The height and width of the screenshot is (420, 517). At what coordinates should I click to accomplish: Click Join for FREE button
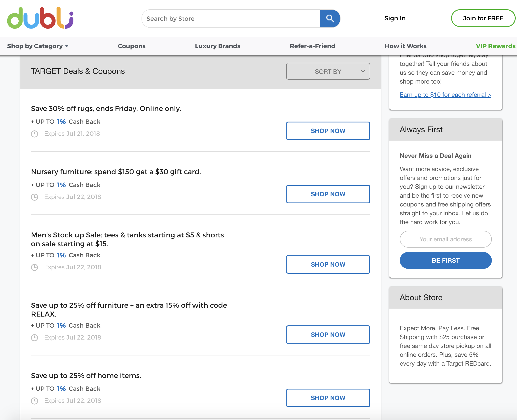click(483, 18)
